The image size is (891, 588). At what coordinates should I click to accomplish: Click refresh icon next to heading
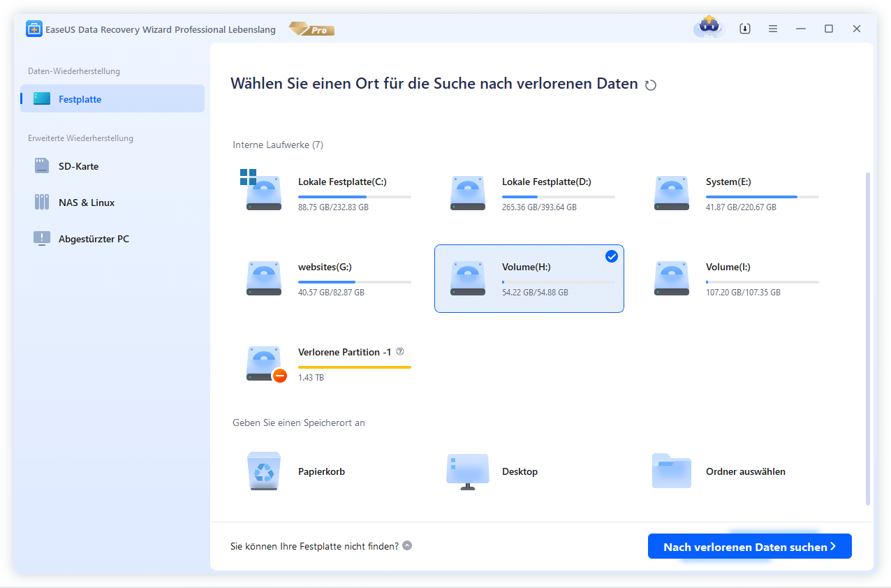[651, 85]
